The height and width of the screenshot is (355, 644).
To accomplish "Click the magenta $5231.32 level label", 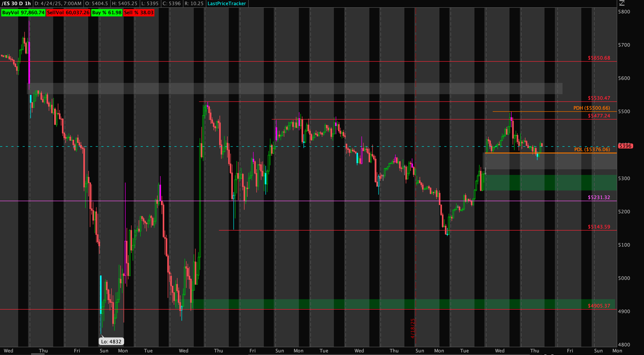I will (599, 197).
